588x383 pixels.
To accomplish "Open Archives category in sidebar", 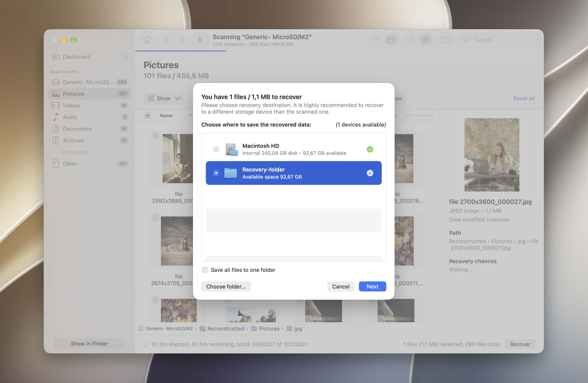I will click(89, 140).
